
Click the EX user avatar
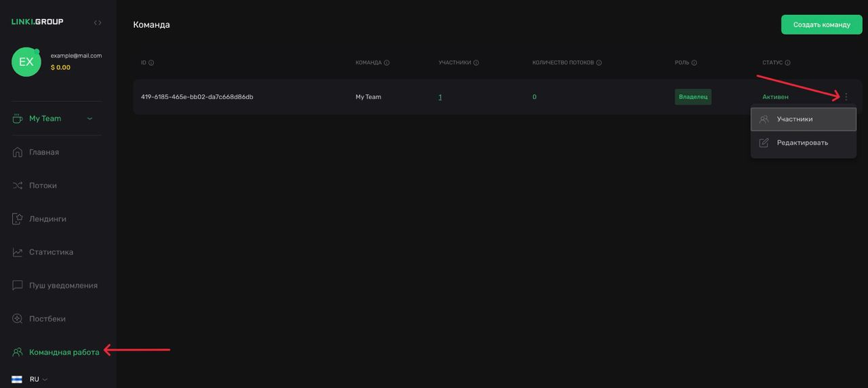click(26, 62)
